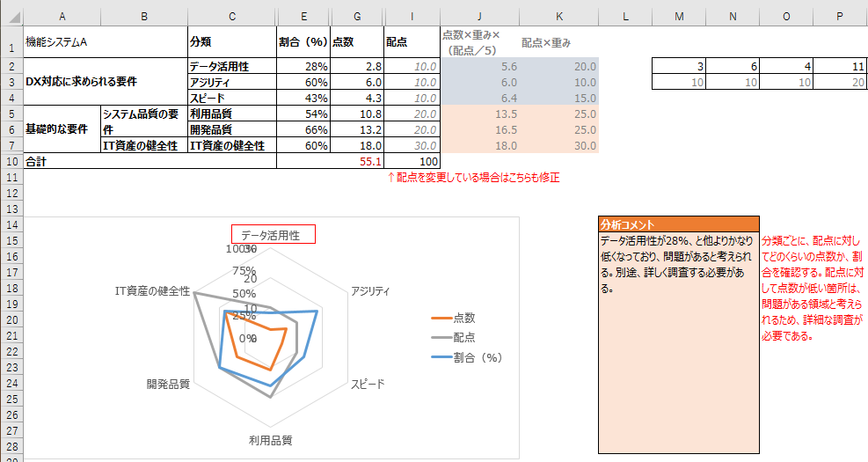Click the analysis comment text box body
The height and width of the screenshot is (462, 868).
point(679,342)
